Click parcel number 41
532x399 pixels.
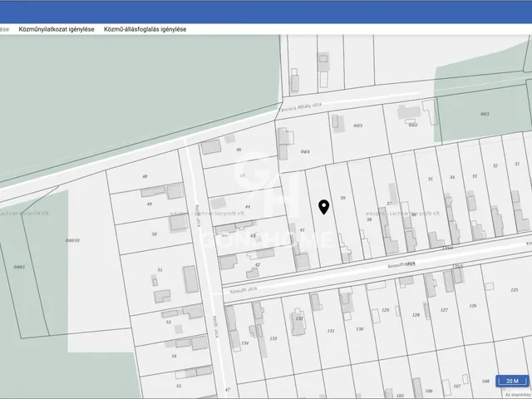click(302, 229)
